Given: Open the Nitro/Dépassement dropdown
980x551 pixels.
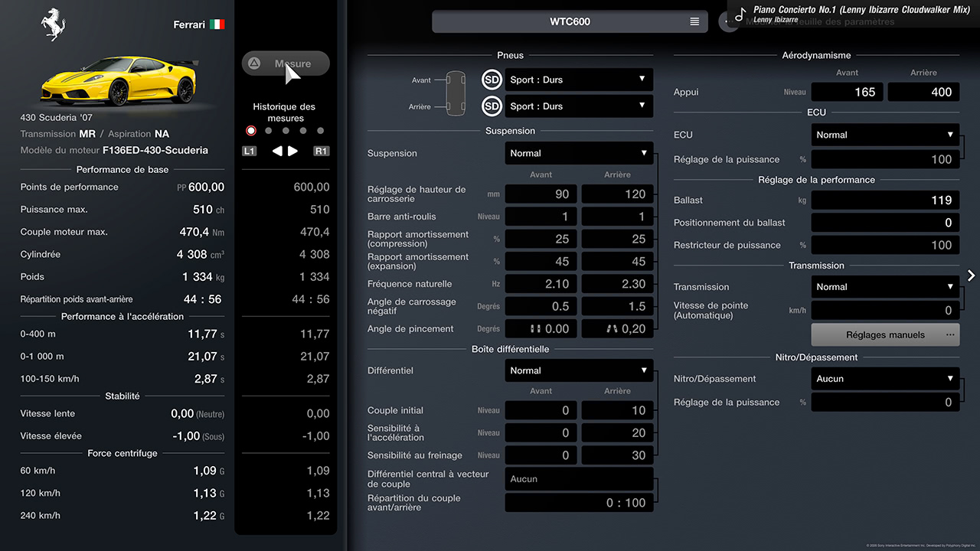Looking at the screenshot, I should pyautogui.click(x=885, y=379).
